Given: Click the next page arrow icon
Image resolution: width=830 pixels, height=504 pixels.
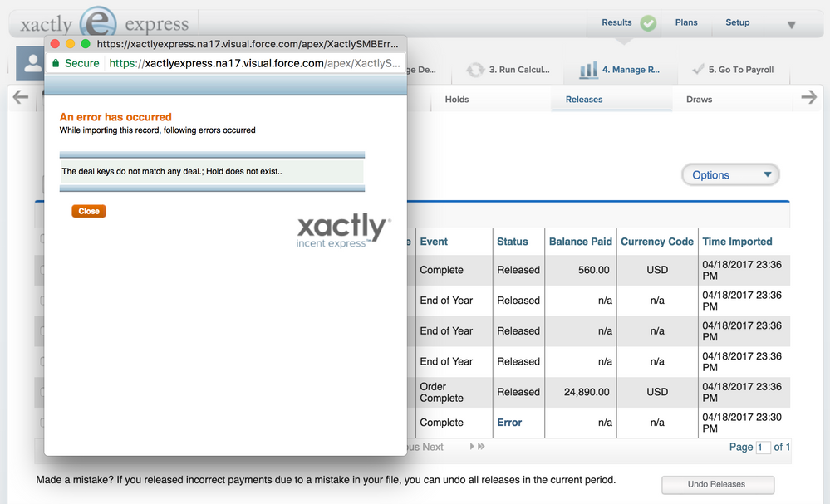Looking at the screenshot, I should 472,447.
